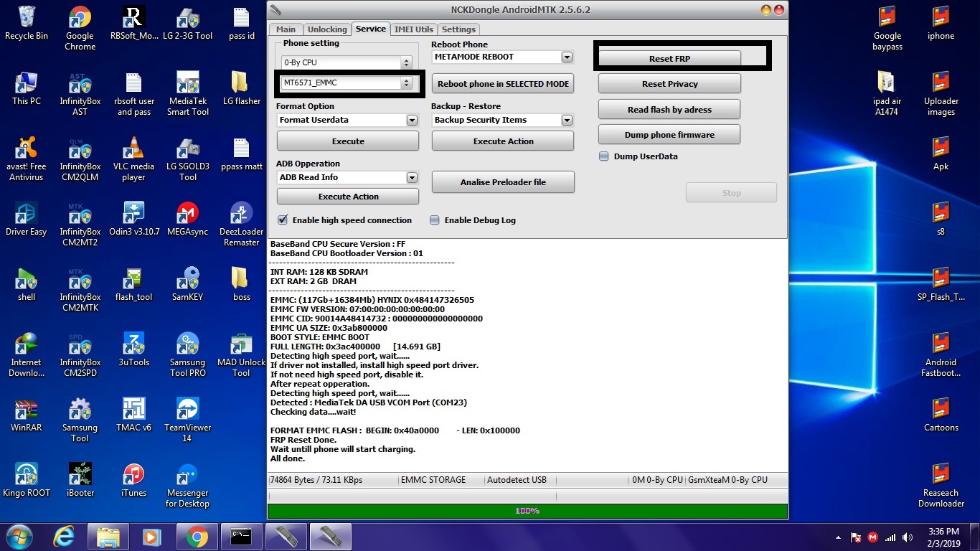This screenshot has width=980, height=551.
Task: Open the Settings tab
Action: point(458,29)
